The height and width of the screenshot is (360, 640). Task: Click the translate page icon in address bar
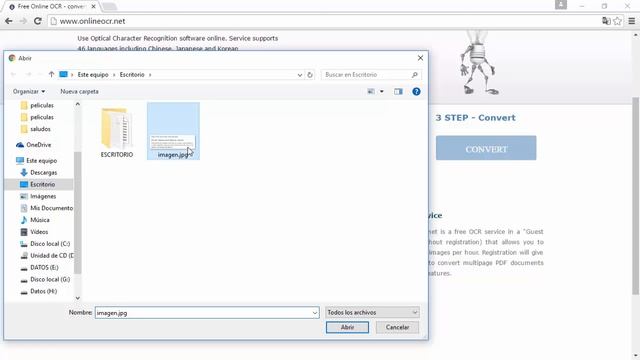click(606, 21)
